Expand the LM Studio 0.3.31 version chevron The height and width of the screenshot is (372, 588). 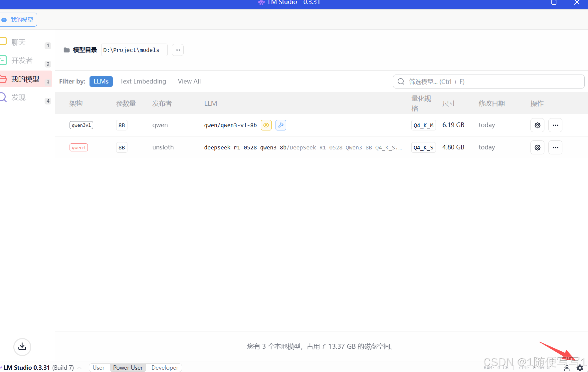tap(80, 368)
